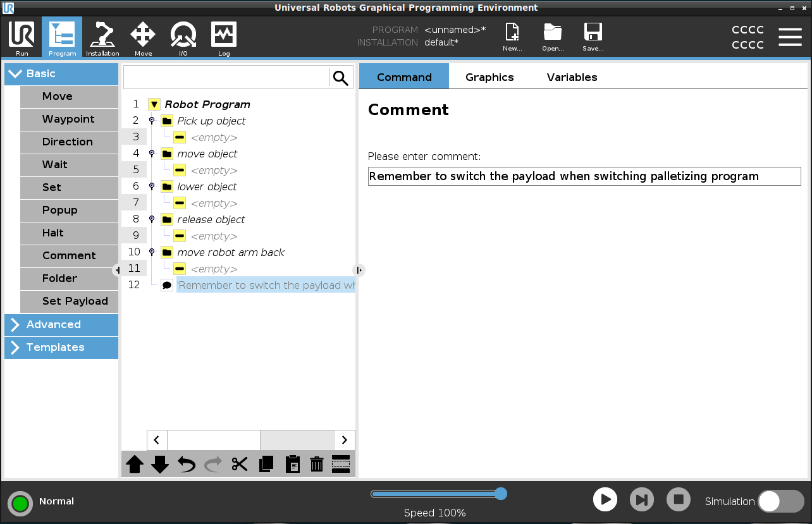Click the comment text input field
This screenshot has width=812, height=524.
(x=584, y=176)
